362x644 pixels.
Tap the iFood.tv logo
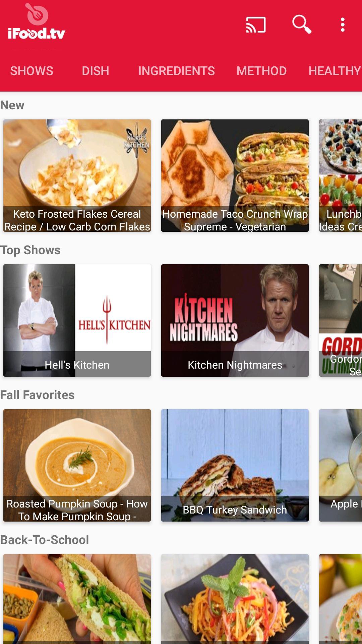[37, 22]
